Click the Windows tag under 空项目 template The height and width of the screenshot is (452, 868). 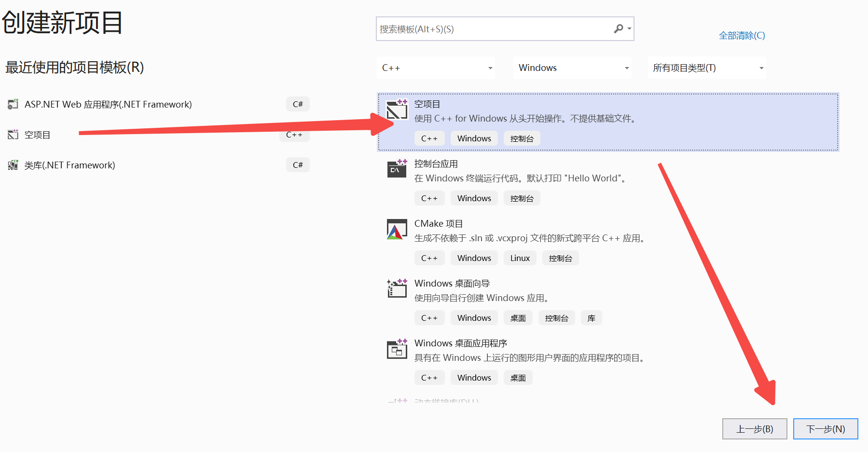(474, 138)
